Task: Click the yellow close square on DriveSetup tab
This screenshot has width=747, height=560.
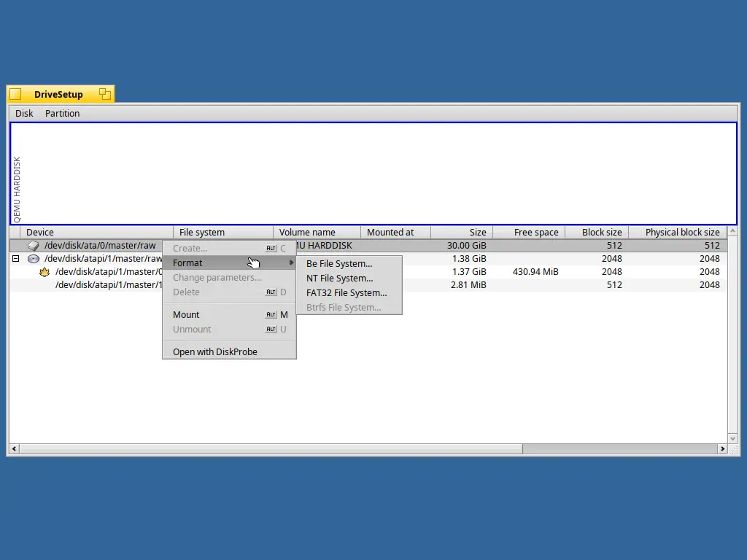Action: tap(16, 94)
